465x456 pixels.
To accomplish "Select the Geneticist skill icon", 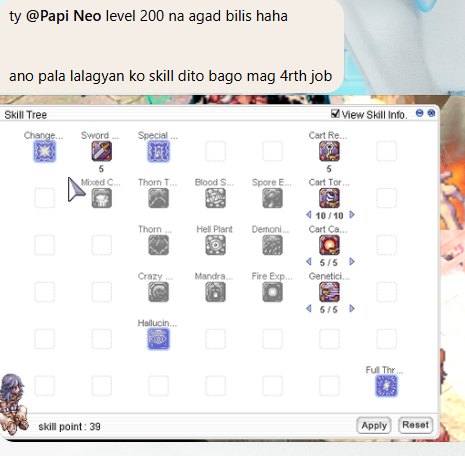I will (x=329, y=292).
